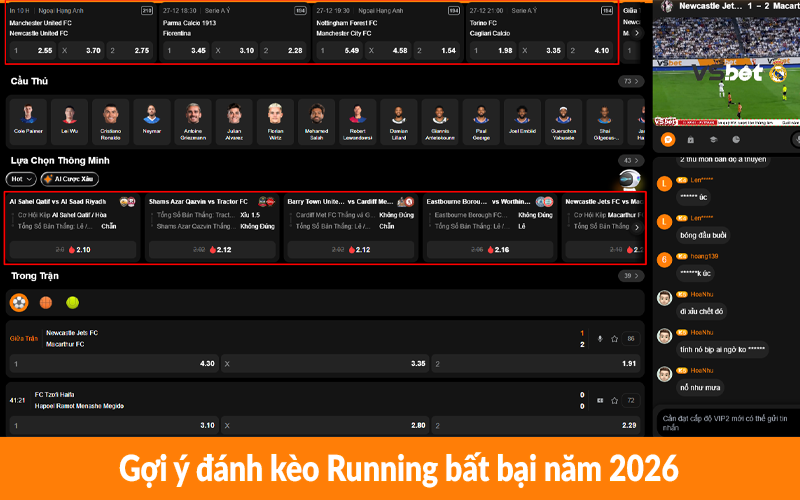Screen dimensions: 800x500
Task: Bet Fiorentina win at 2.28
Action: point(283,51)
